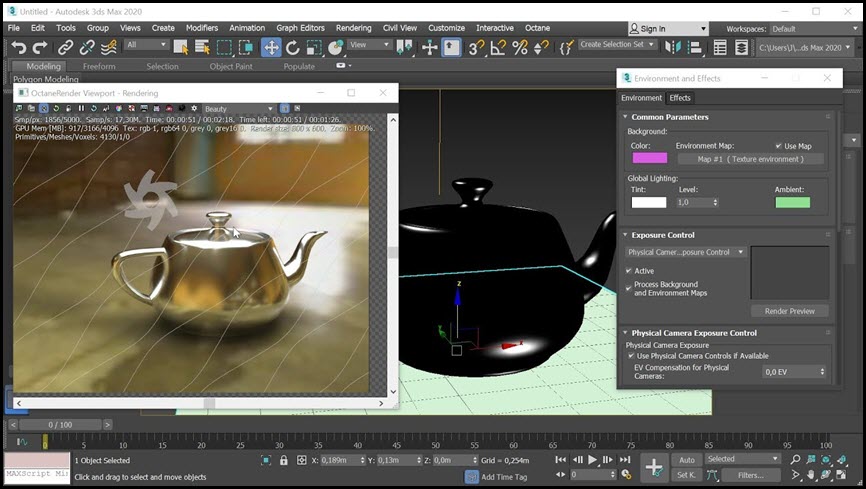Image resolution: width=866 pixels, height=489 pixels.
Task: Open the Beauty render pass dropdown
Action: click(238, 109)
